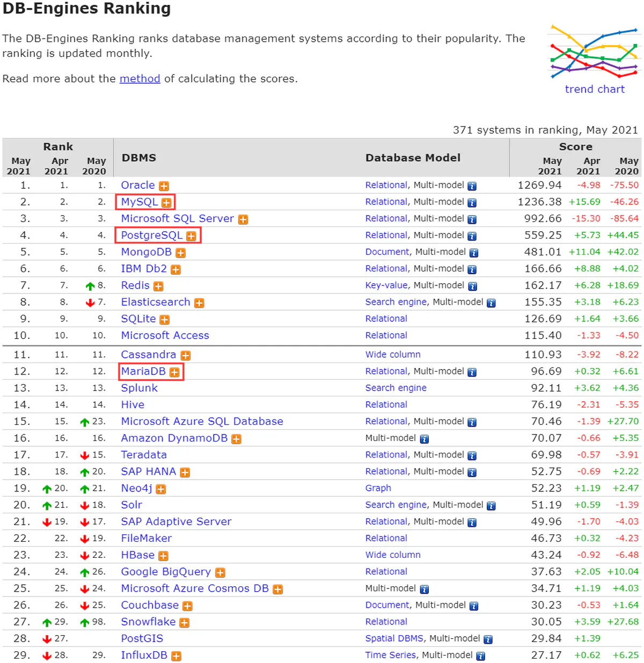Click 'Key-value' model link in the Redis row
The image size is (644, 663).
[x=387, y=285]
